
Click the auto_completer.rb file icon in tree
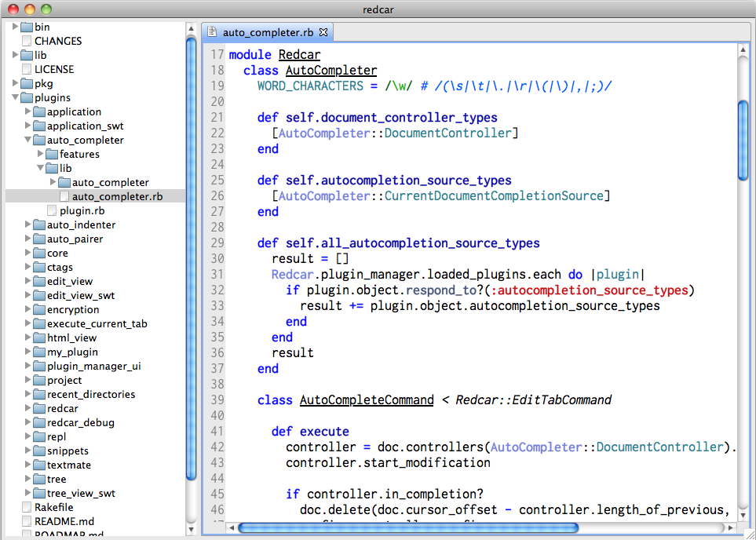click(64, 196)
